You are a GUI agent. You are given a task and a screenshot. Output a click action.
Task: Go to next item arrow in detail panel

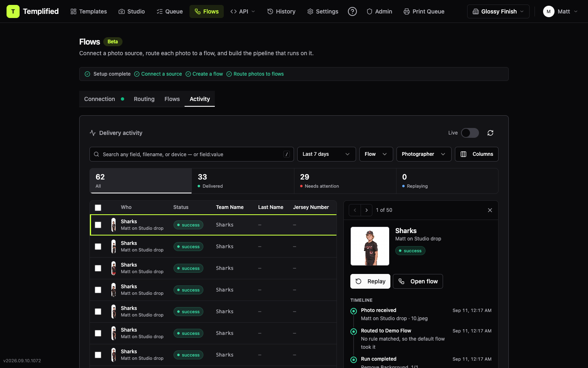367,210
